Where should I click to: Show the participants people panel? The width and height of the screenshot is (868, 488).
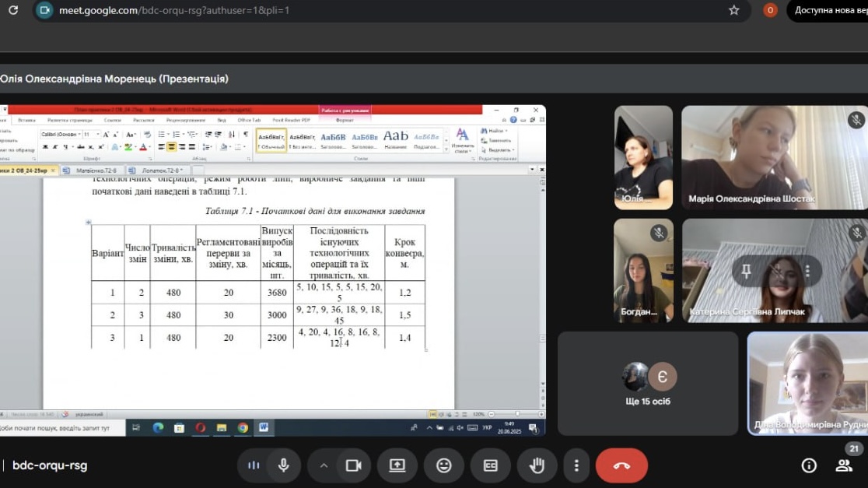[x=844, y=465]
